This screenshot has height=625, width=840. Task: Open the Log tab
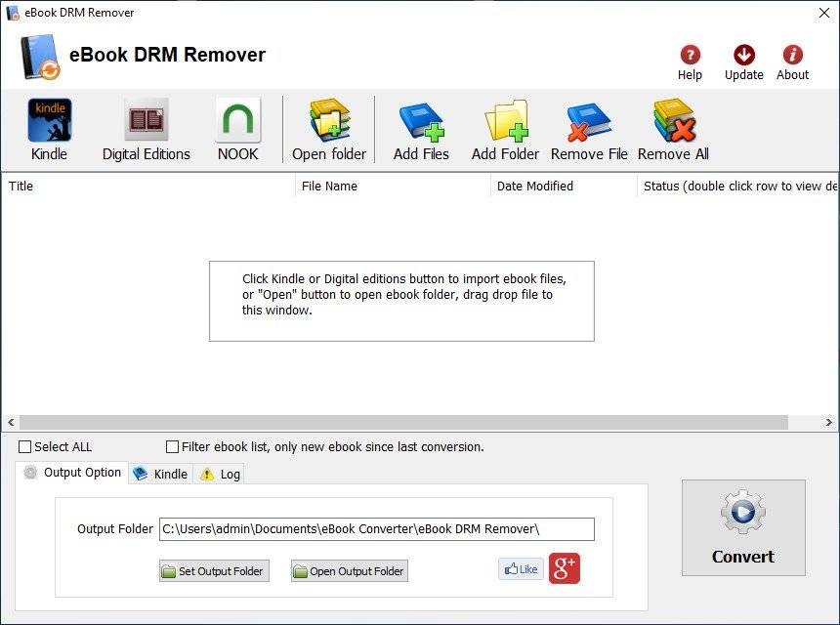click(219, 474)
